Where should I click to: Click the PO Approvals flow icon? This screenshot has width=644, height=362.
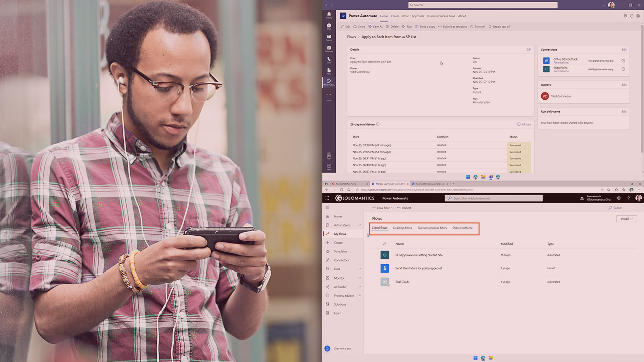(x=385, y=255)
